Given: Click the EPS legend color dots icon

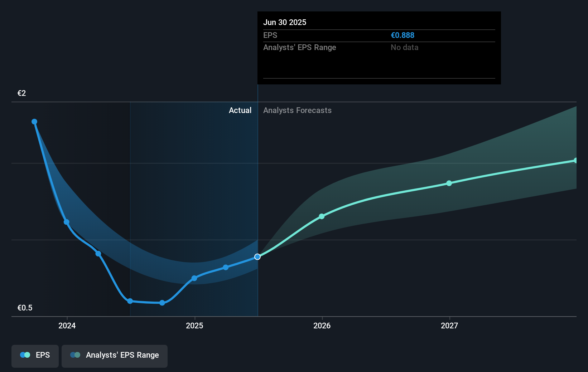Looking at the screenshot, I should click(25, 355).
